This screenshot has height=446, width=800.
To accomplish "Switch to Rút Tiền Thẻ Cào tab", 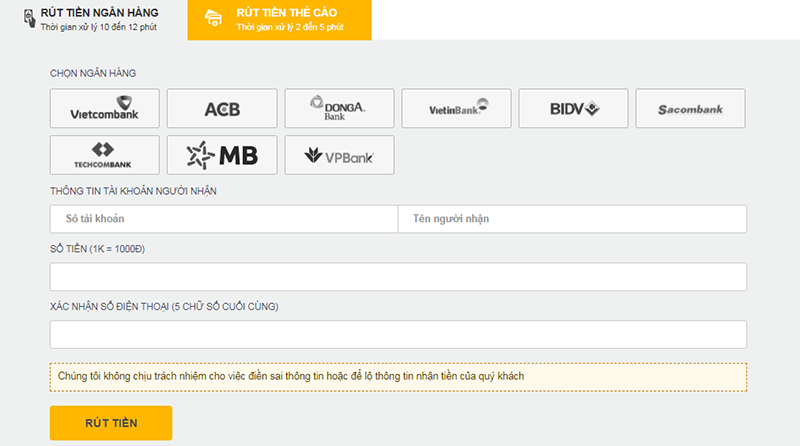I will 279,20.
